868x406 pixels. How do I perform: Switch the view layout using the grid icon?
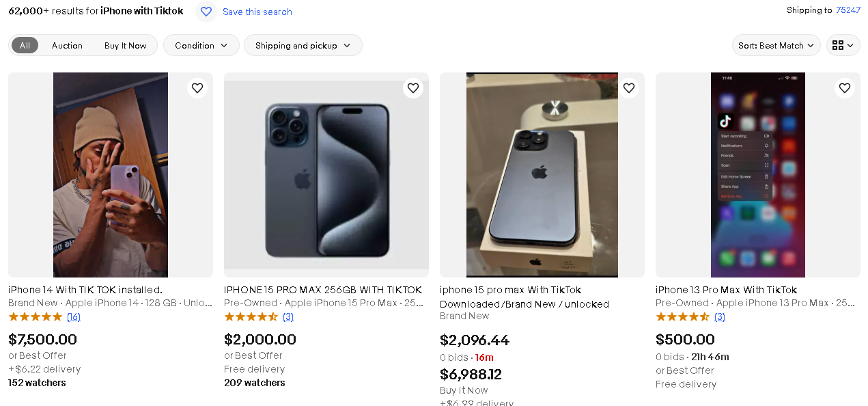pyautogui.click(x=843, y=46)
